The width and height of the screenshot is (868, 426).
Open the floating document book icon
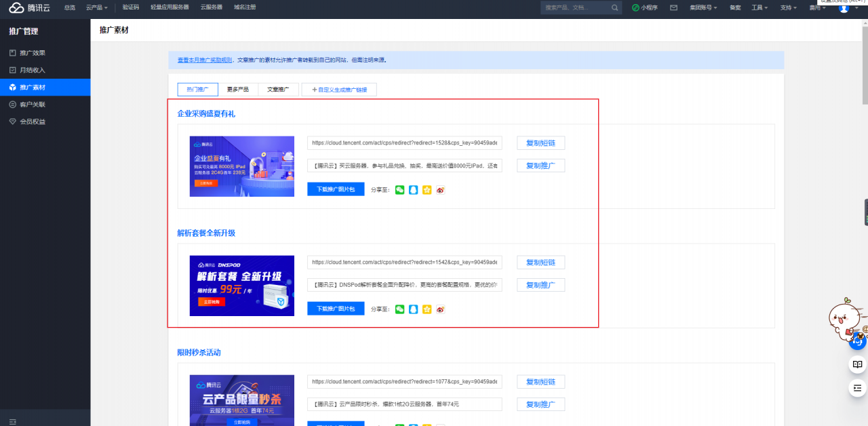pyautogui.click(x=858, y=365)
